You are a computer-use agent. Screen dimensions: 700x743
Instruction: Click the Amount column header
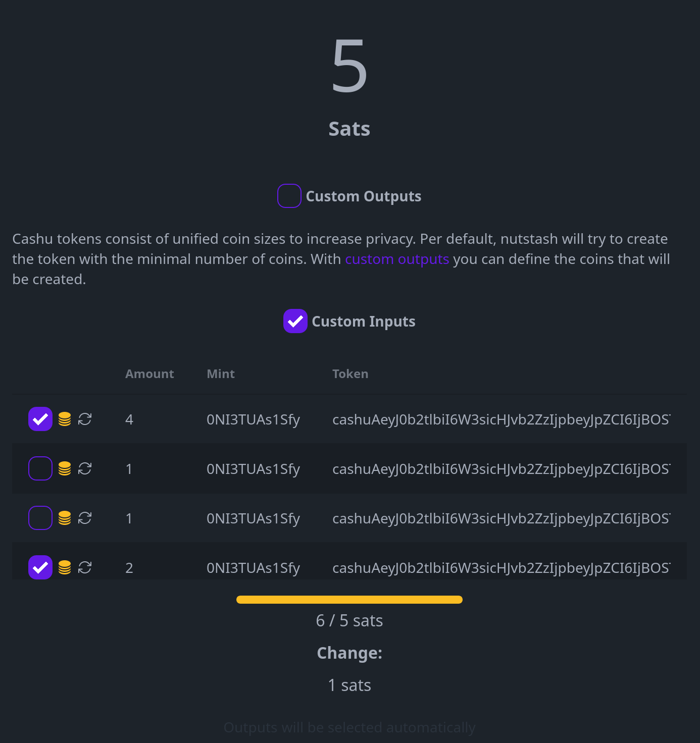[x=149, y=374]
